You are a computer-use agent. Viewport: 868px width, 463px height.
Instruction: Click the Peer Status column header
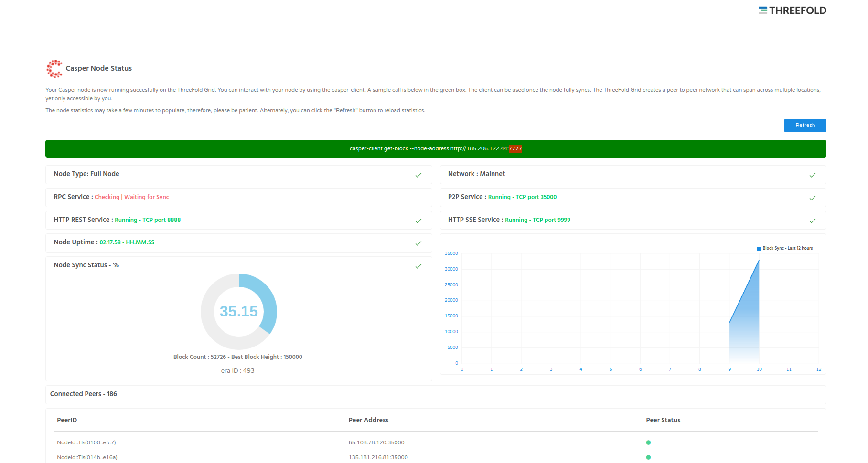[663, 421]
